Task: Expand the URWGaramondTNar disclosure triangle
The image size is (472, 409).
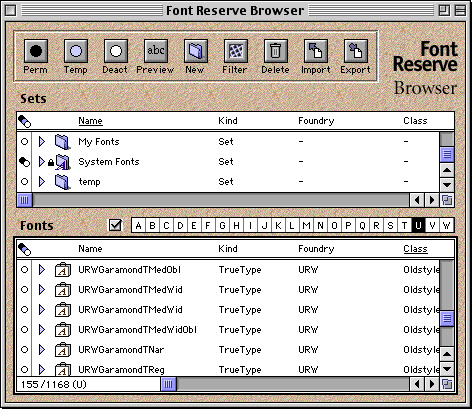Action: point(42,350)
